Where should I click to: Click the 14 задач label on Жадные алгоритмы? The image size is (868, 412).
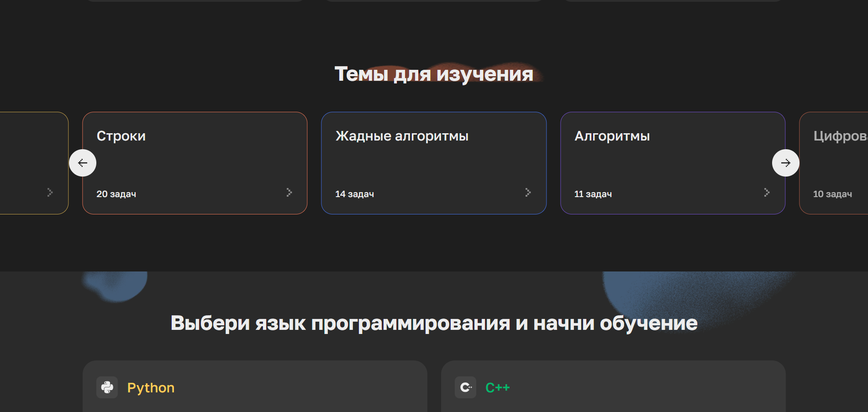(x=354, y=193)
